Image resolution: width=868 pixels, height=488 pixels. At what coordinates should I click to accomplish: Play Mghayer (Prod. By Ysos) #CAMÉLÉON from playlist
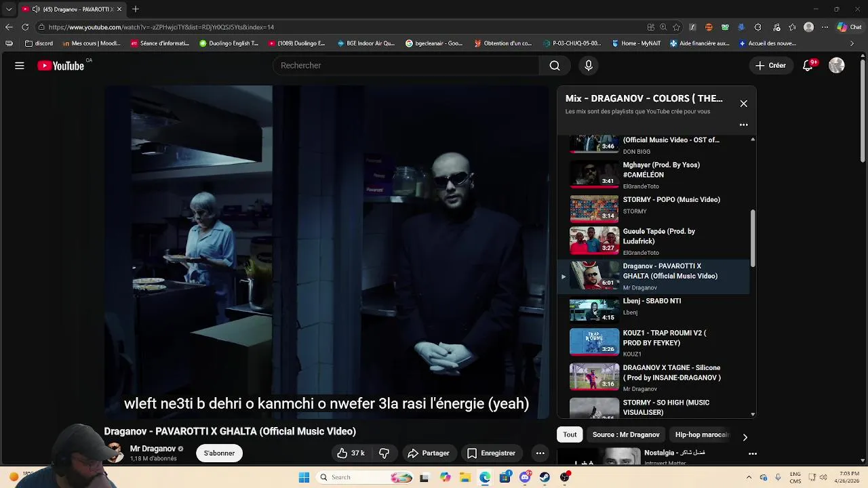point(654,176)
